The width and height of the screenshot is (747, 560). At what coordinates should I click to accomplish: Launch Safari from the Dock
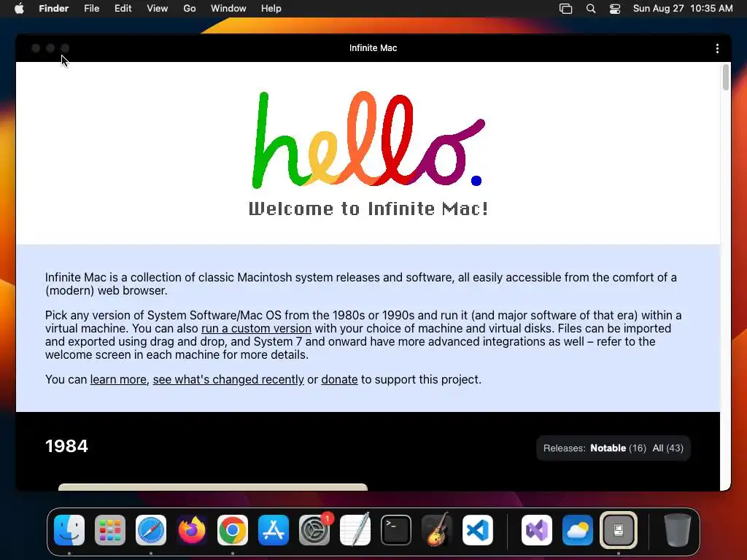point(151,530)
